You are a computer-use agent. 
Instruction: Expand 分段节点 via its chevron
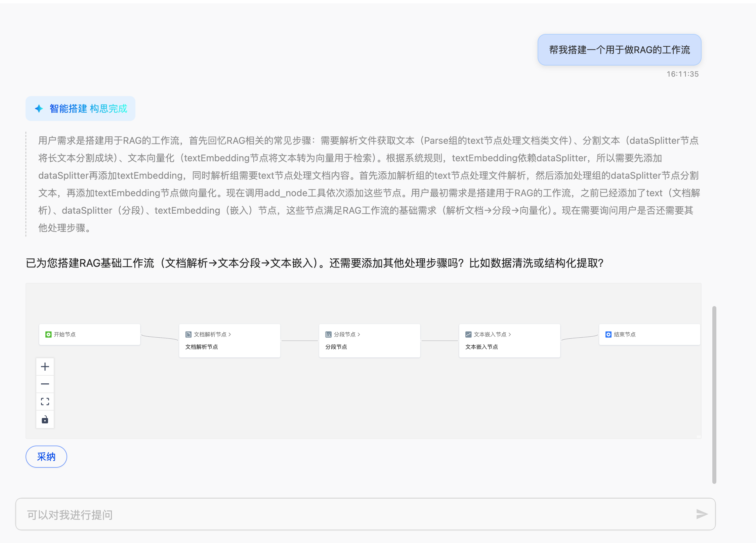(x=359, y=334)
